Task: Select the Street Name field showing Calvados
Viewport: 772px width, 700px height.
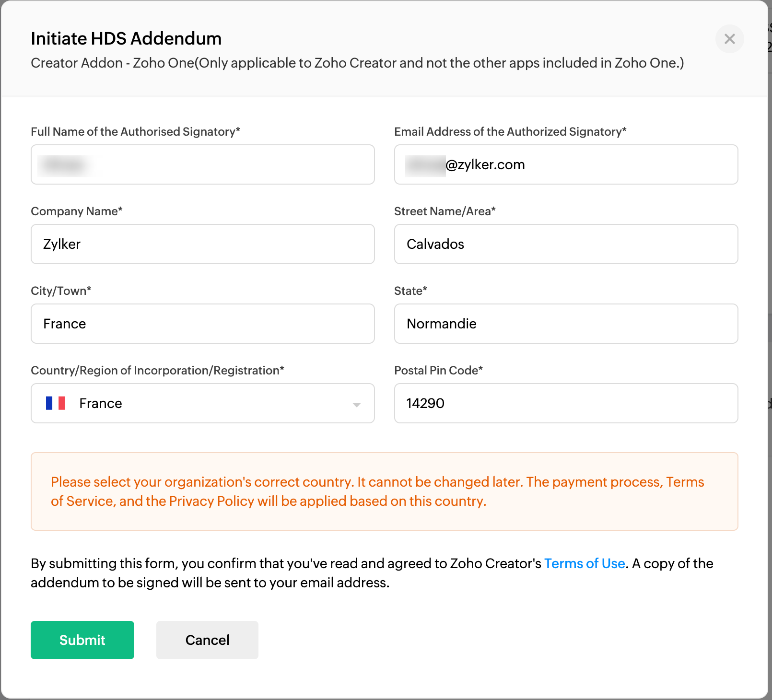Action: tap(566, 244)
